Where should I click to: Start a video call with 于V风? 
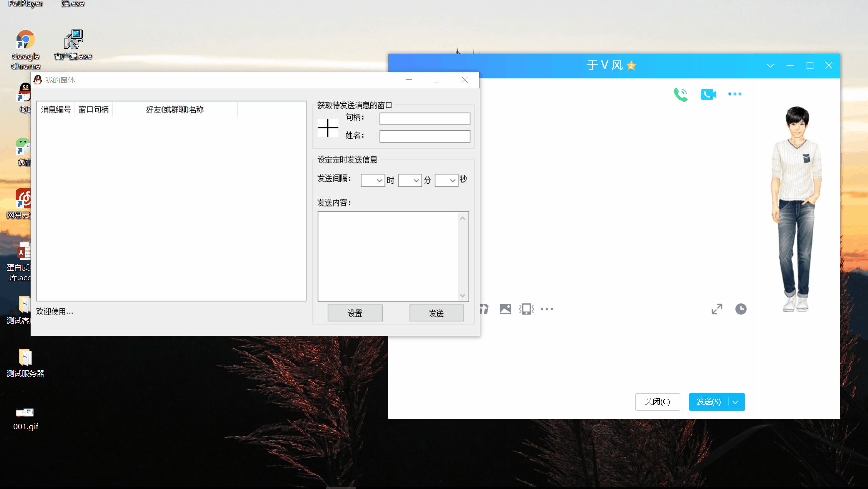point(708,94)
